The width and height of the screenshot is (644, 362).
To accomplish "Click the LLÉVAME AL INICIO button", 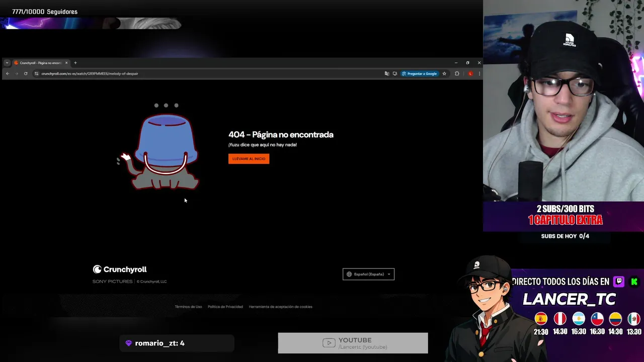I will pos(249,158).
